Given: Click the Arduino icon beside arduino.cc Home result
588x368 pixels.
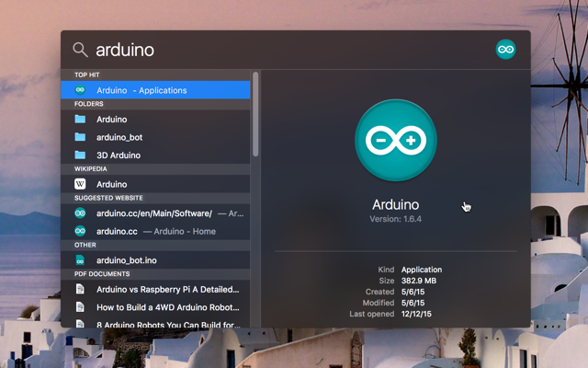Looking at the screenshot, I should pyautogui.click(x=80, y=231).
